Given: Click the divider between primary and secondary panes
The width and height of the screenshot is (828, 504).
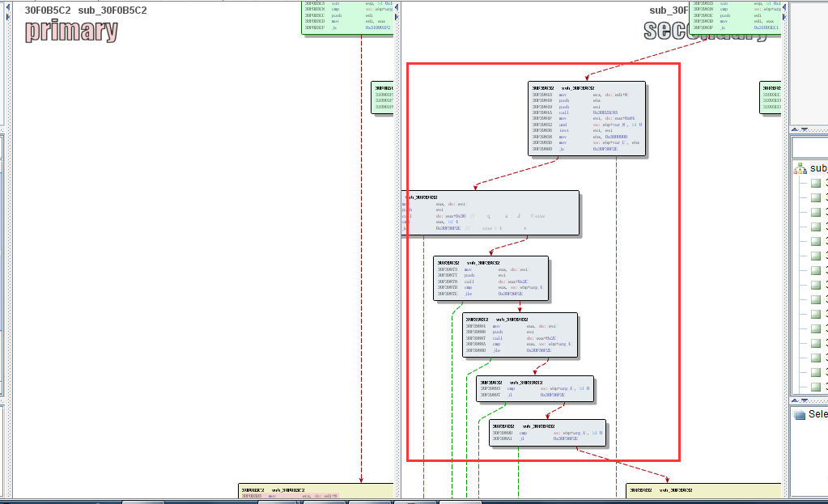Looking at the screenshot, I should (397, 243).
